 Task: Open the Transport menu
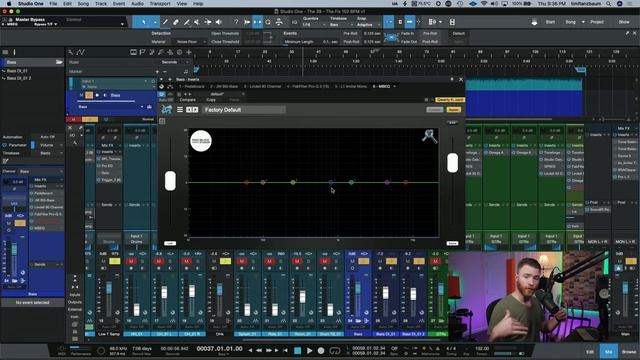click(160, 4)
